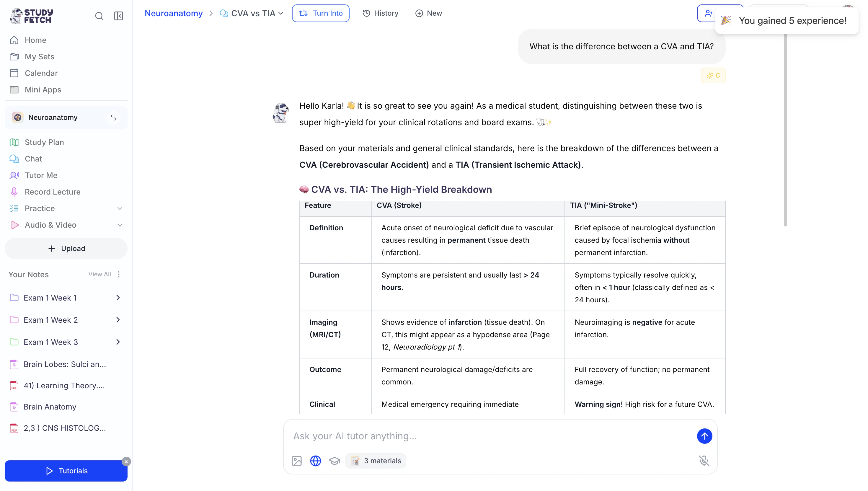Screen dimensions: 868x491
Task: Click the image attachment icon in chat box
Action: (x=296, y=461)
